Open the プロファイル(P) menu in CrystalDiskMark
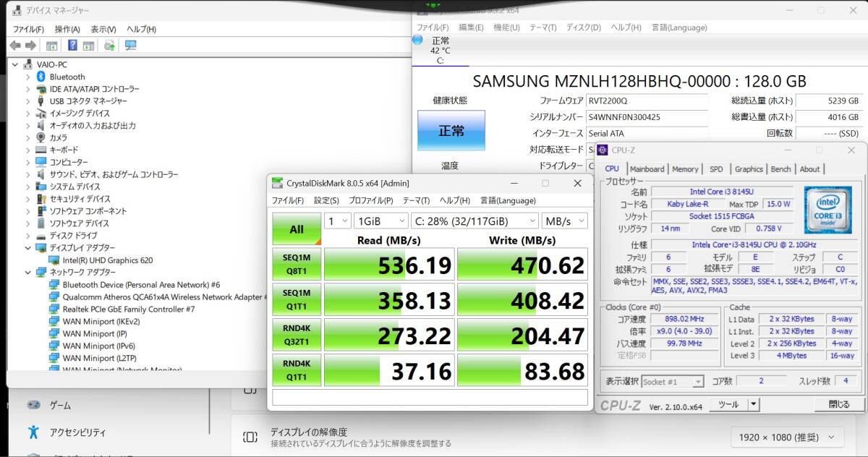The height and width of the screenshot is (457, 868). (x=370, y=200)
